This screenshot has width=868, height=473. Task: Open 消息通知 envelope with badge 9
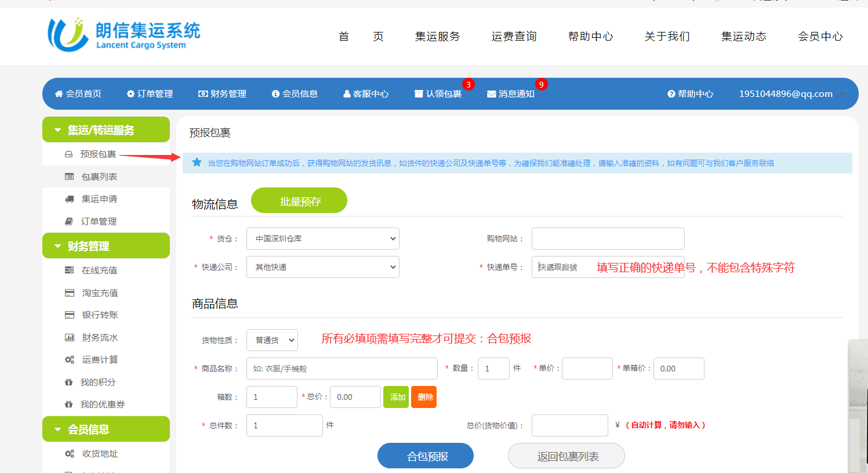click(x=510, y=94)
